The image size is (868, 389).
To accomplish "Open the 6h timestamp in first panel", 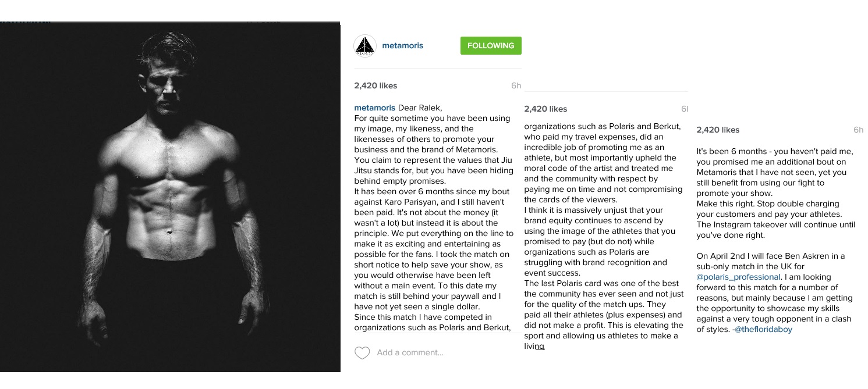I will 516,86.
